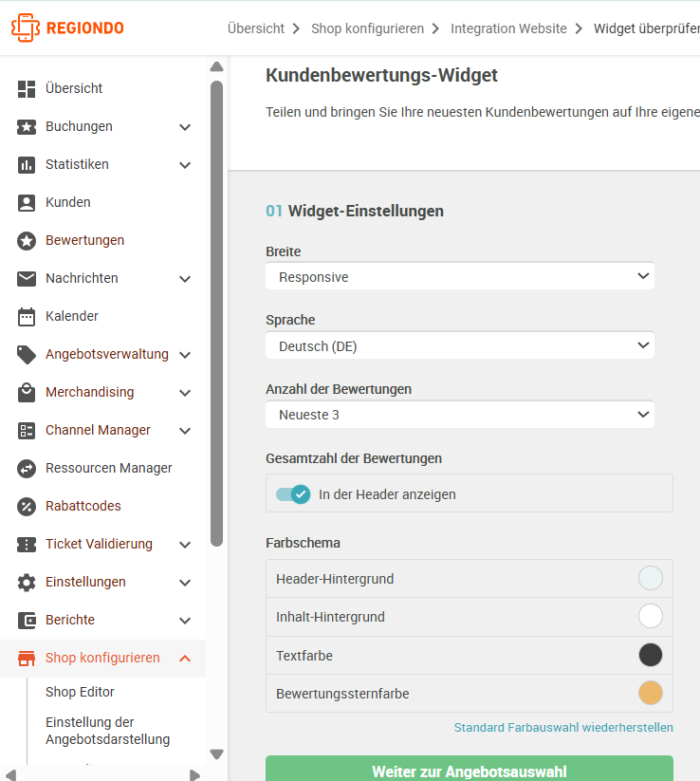
Task: Click sidebar scroll down arrow
Action: click(x=216, y=753)
